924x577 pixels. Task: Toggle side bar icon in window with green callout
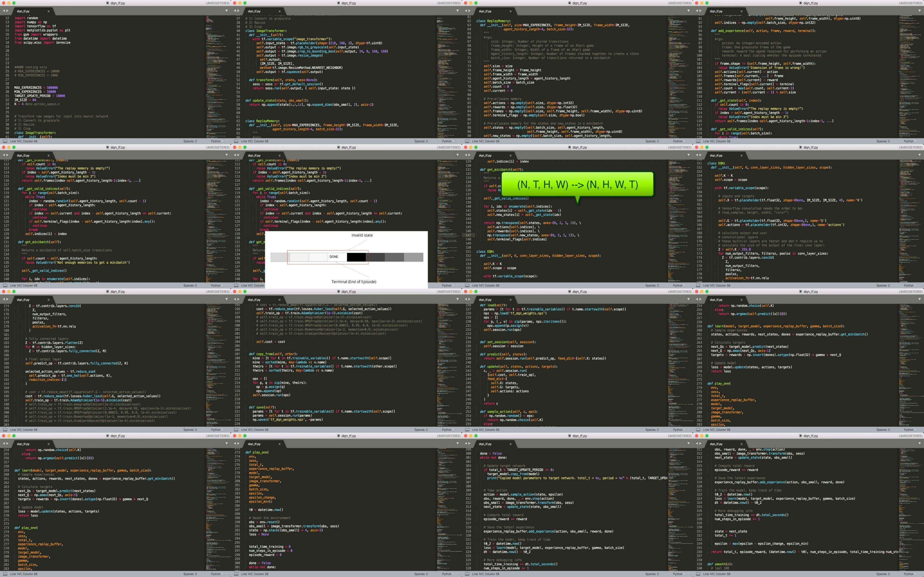467,285
